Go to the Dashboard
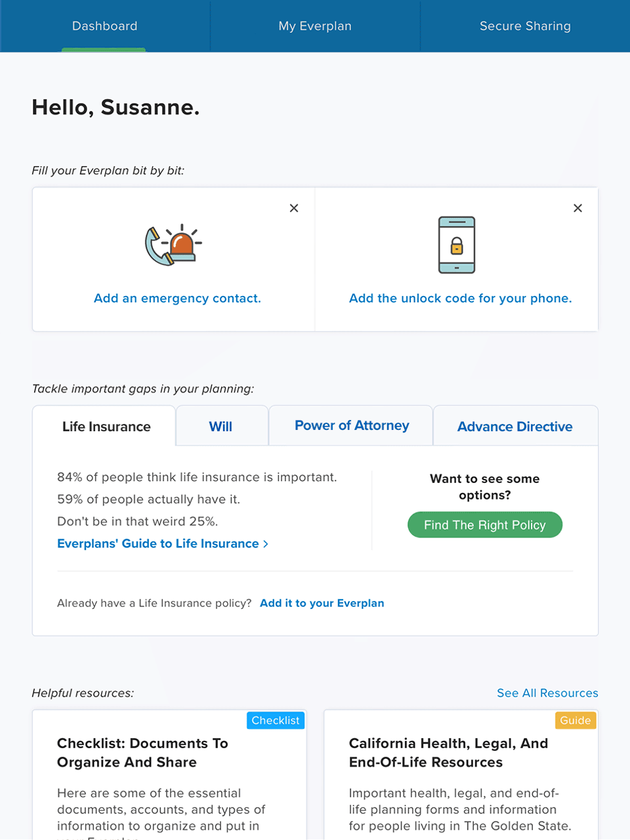Viewport: 630px width, 840px height. (104, 26)
